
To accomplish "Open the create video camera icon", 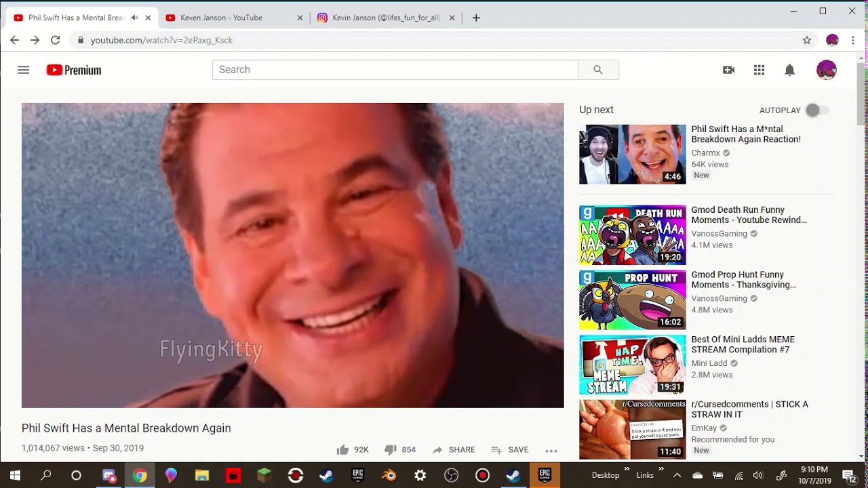I will (729, 70).
